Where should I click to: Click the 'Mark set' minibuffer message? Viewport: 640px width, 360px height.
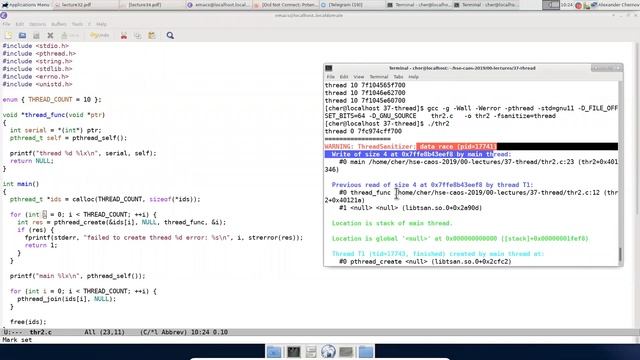coord(17,340)
